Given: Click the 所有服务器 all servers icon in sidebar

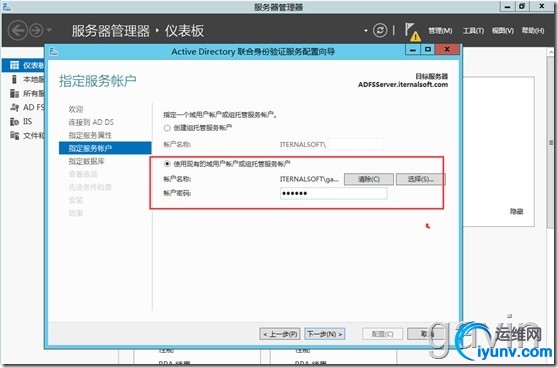Looking at the screenshot, I should pyautogui.click(x=14, y=94).
